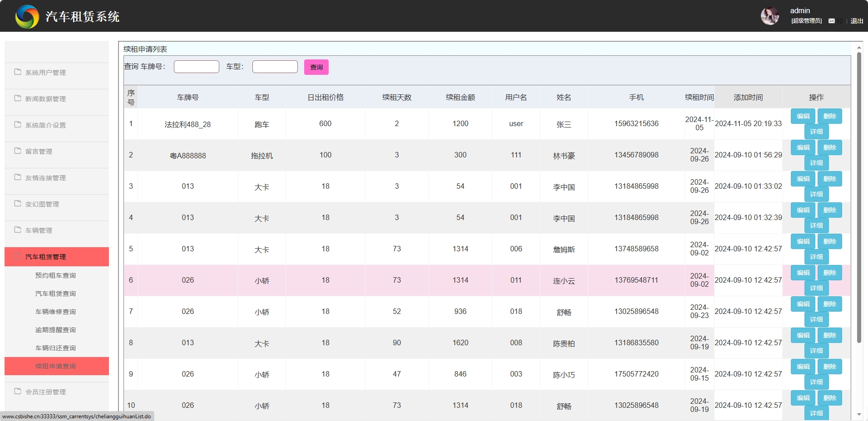Click the folder icon beside 变幻图管理
This screenshot has width=868, height=421.
[17, 203]
